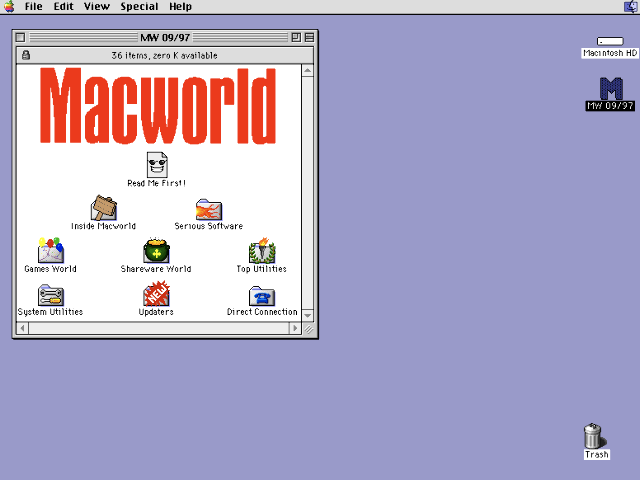Click the 'Games World' label
This screenshot has width=640, height=480.
pyautogui.click(x=51, y=269)
